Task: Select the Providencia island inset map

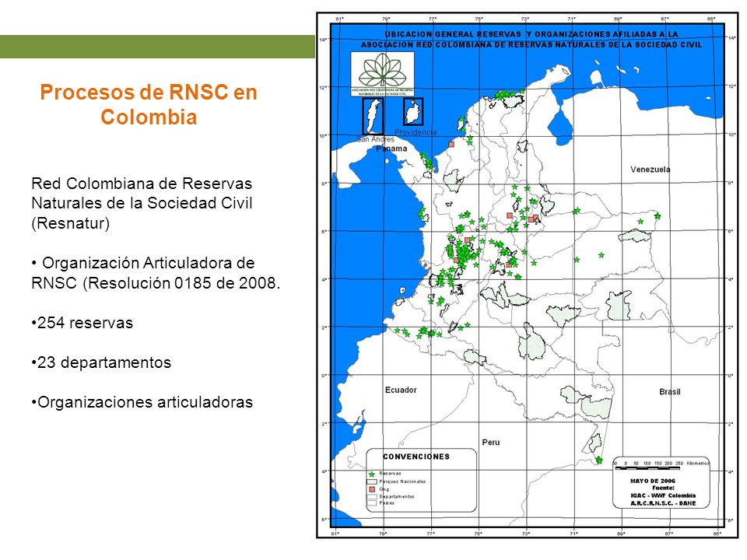Action: click(x=413, y=112)
